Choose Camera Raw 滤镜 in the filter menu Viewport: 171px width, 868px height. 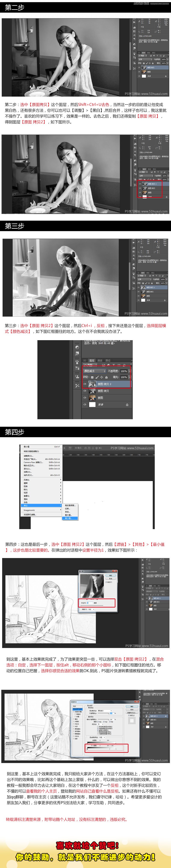42,462
